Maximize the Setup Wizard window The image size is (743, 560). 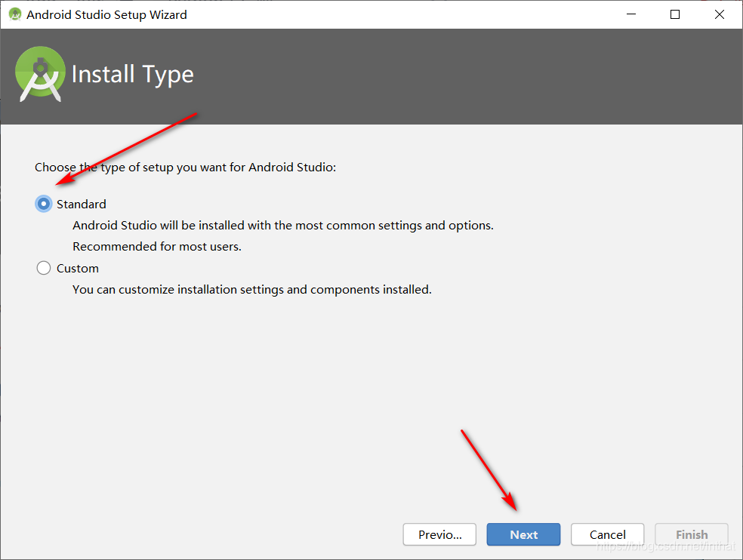[x=675, y=14]
